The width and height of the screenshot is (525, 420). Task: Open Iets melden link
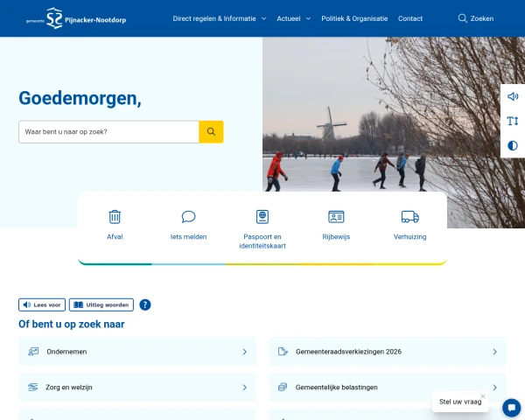coord(188,237)
